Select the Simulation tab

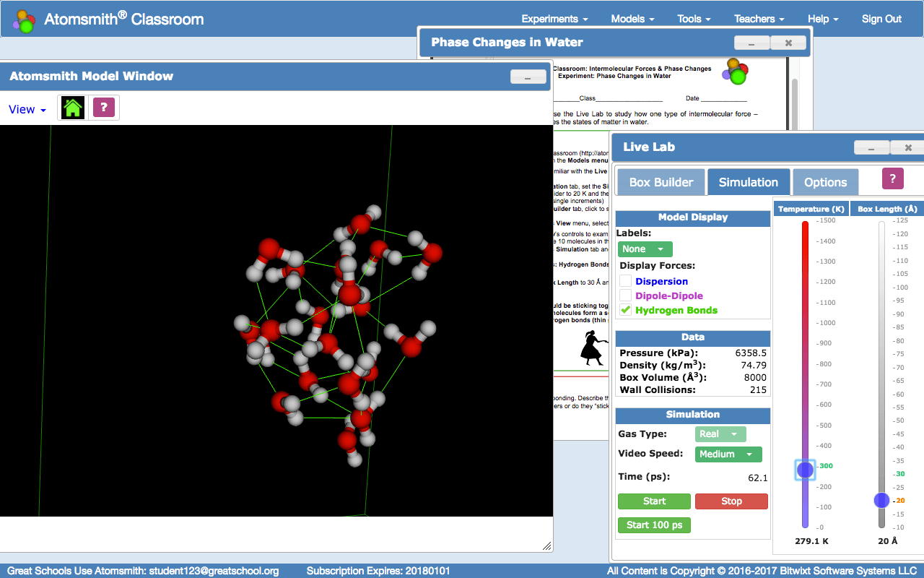(749, 182)
